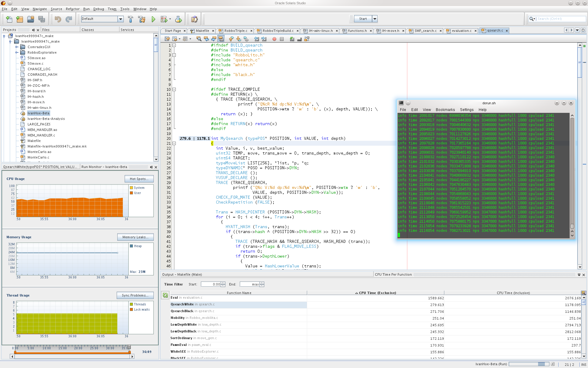Collapse the MyQsearch function body fold on line 21
The height and width of the screenshot is (368, 588).
[x=174, y=143]
